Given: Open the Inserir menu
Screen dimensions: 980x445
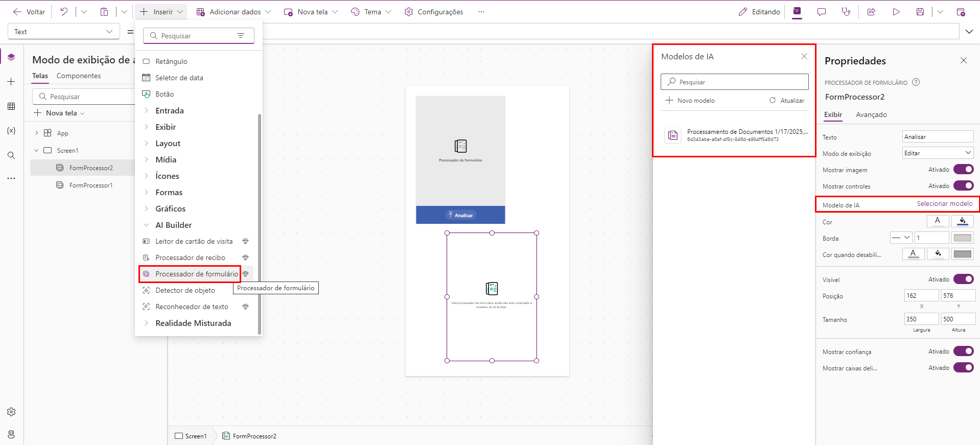Looking at the screenshot, I should (x=161, y=12).
